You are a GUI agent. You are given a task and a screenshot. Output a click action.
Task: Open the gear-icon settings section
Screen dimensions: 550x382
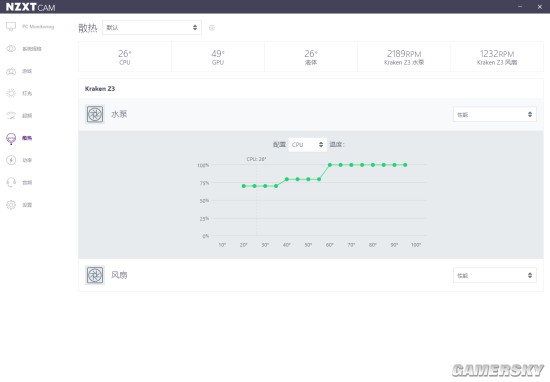click(19, 205)
